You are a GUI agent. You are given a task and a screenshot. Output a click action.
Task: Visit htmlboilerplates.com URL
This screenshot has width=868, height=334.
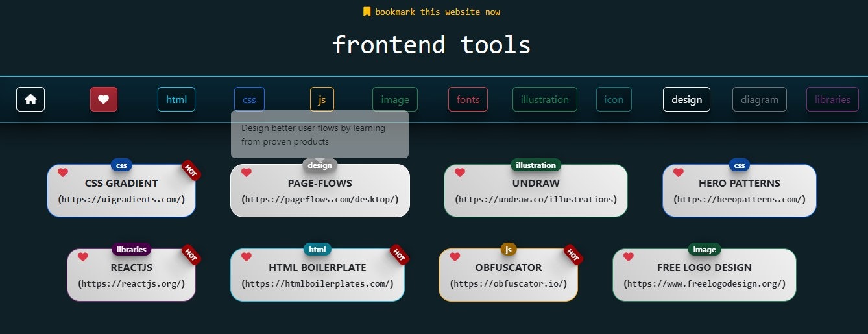pyautogui.click(x=318, y=283)
